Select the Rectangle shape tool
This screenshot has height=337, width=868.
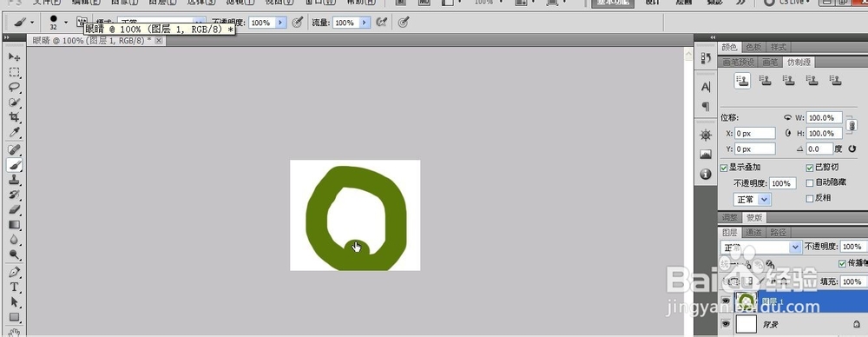click(15, 317)
